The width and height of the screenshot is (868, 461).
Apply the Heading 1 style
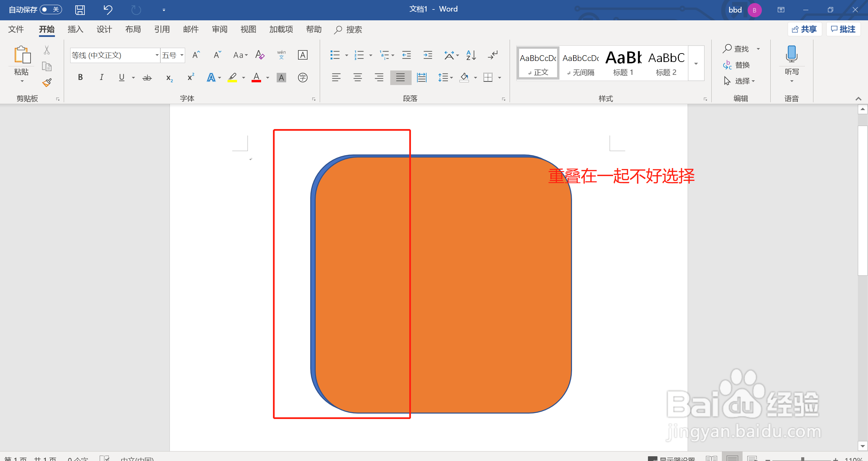[623, 63]
